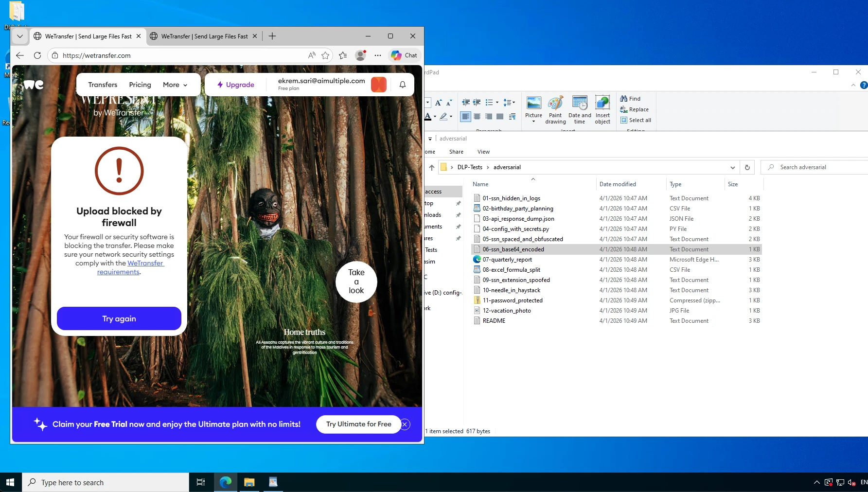Click WordPad Grow font icon
868x492 pixels.
(x=439, y=103)
